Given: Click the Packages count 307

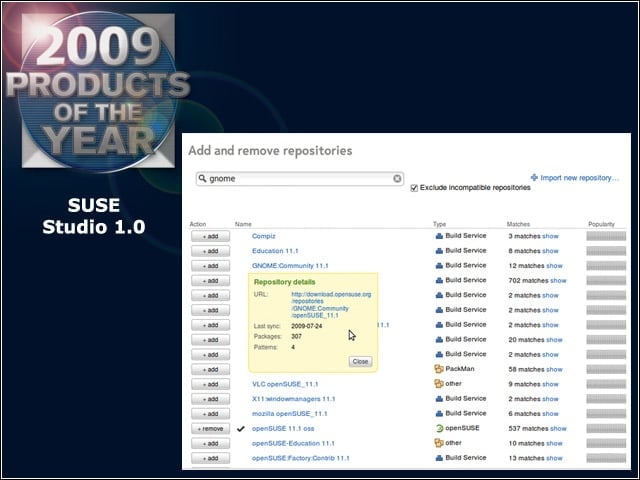Looking at the screenshot, I should click(x=296, y=336).
